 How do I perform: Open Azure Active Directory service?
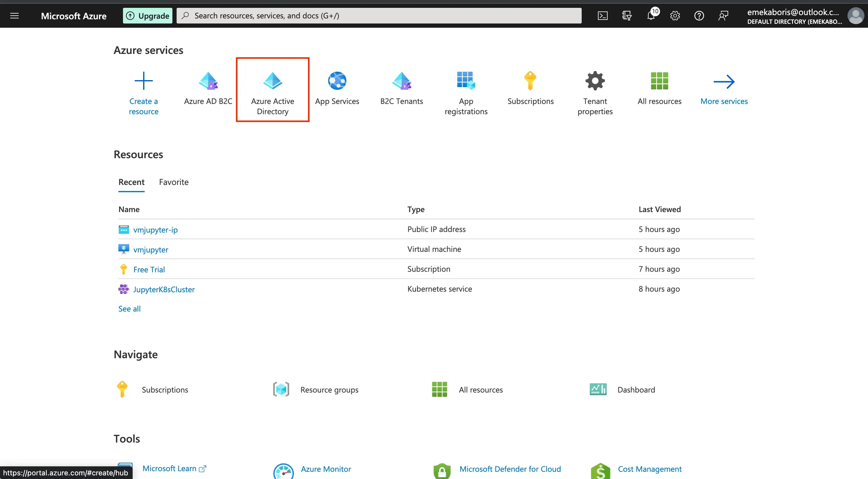(x=272, y=89)
